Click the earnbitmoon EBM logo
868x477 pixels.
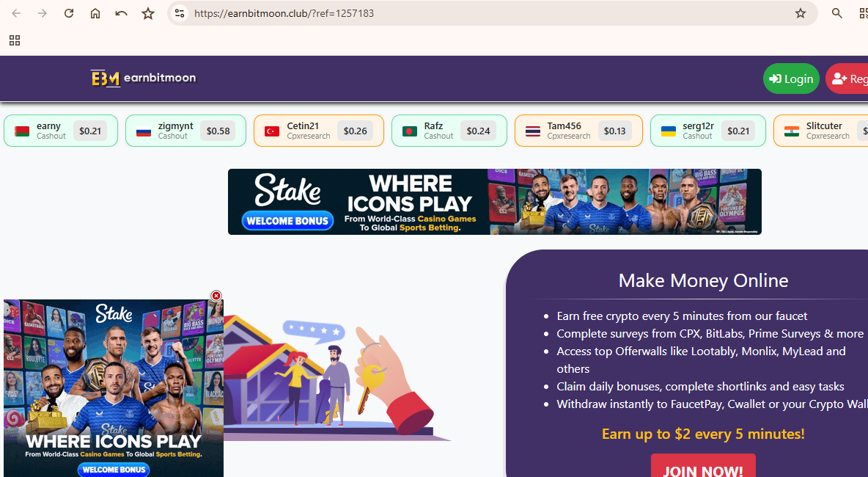click(144, 78)
